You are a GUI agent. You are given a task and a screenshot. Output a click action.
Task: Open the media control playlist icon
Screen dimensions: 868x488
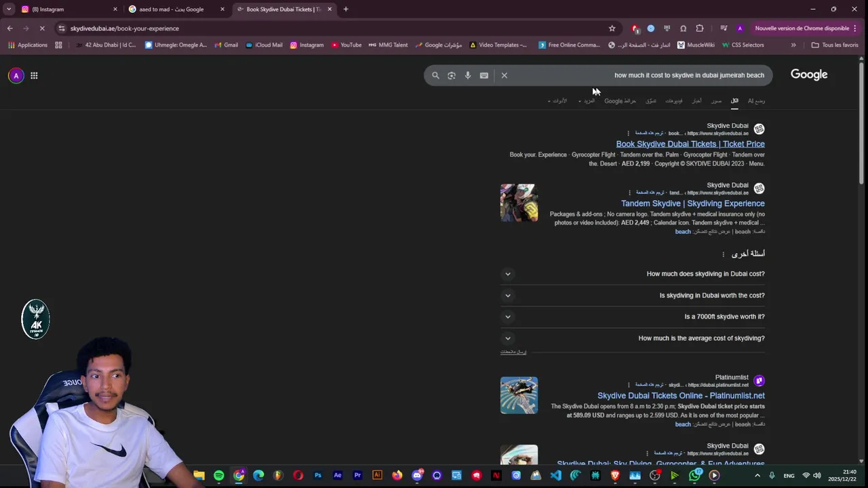[x=724, y=28]
